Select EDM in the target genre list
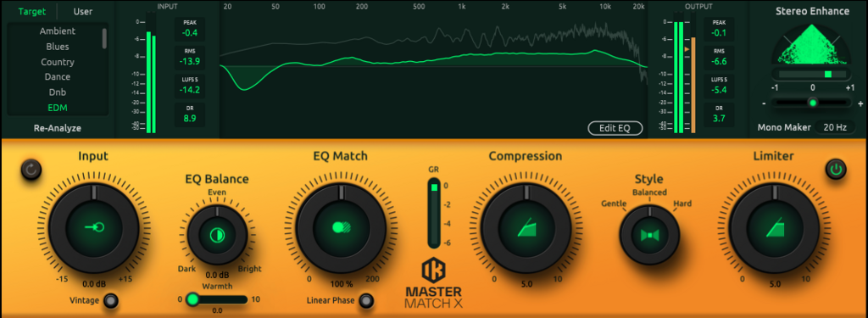The width and height of the screenshot is (868, 318). click(x=58, y=108)
